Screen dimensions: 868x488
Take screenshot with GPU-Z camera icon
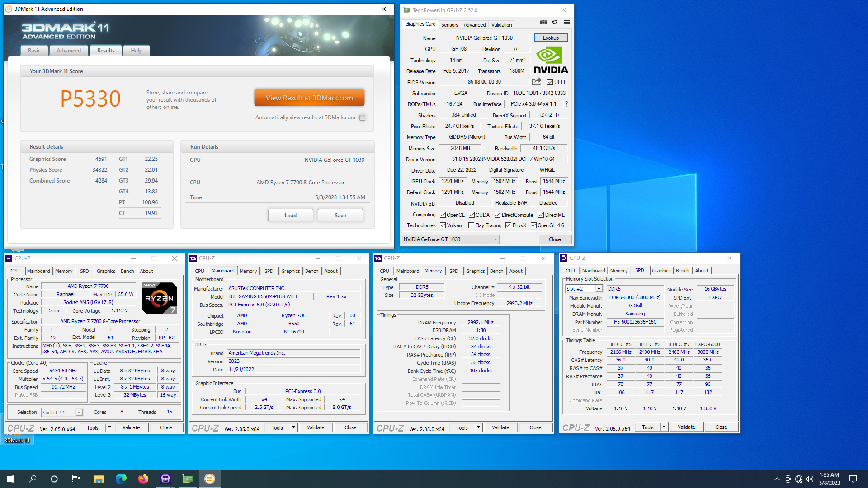[543, 22]
